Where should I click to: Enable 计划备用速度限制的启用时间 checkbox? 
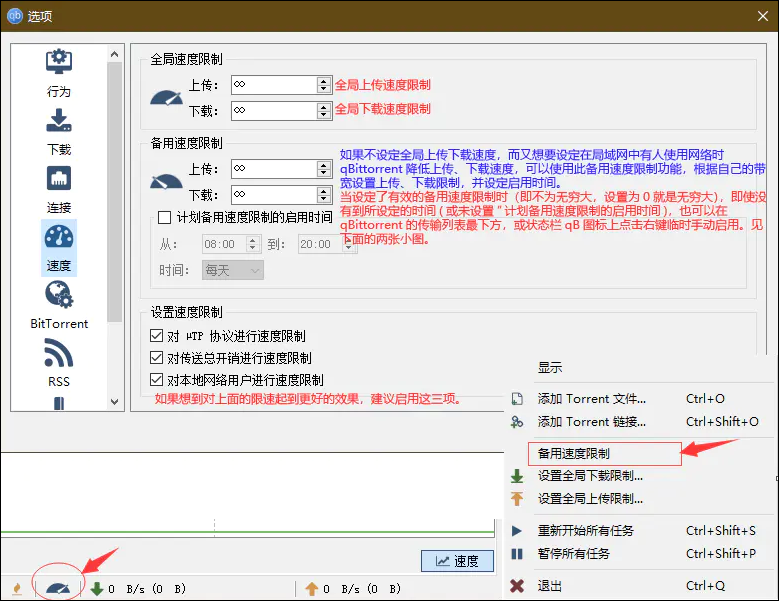165,217
